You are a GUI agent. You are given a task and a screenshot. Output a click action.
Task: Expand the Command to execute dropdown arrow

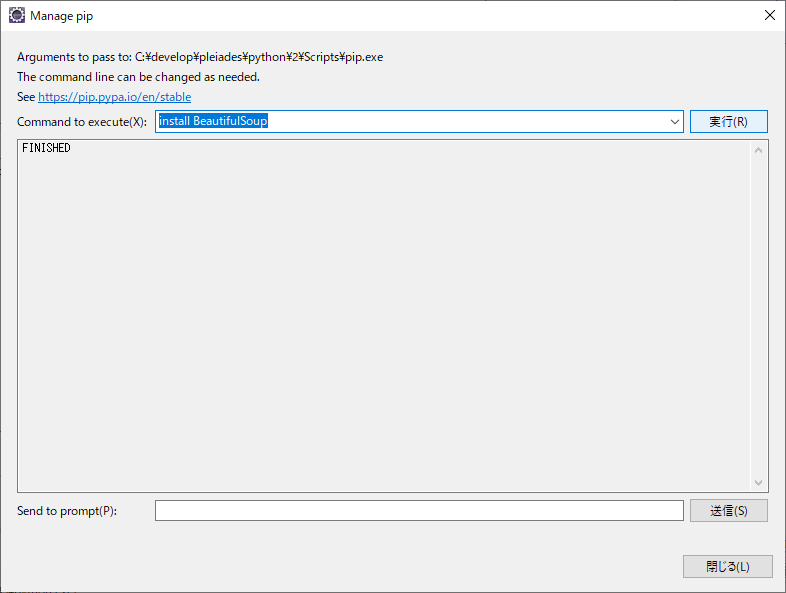pyautogui.click(x=675, y=122)
